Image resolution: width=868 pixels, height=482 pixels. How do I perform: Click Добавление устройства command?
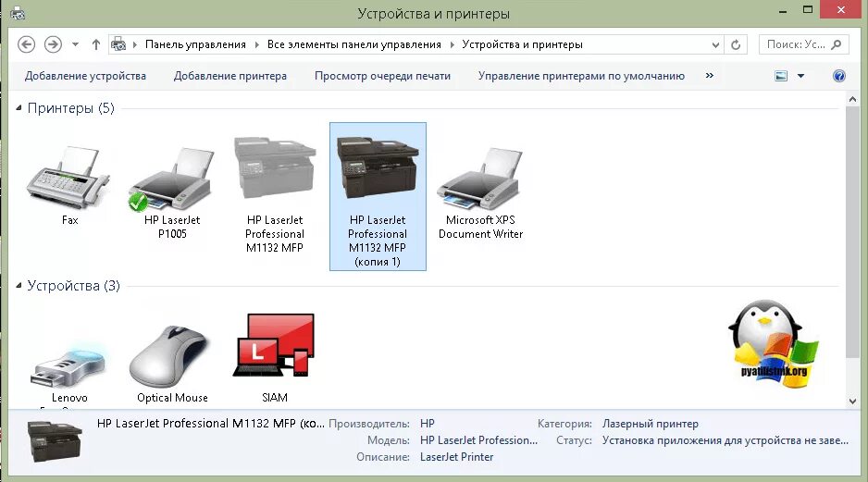85,76
